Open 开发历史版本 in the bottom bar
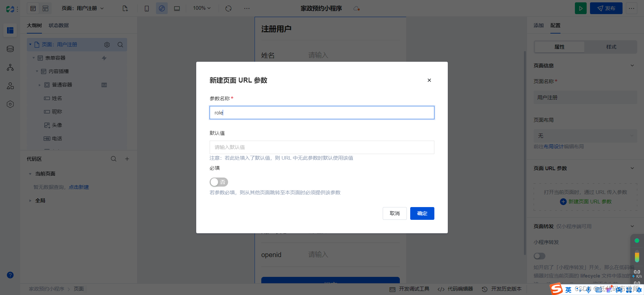Image resolution: width=644 pixels, height=295 pixels. coord(502,289)
